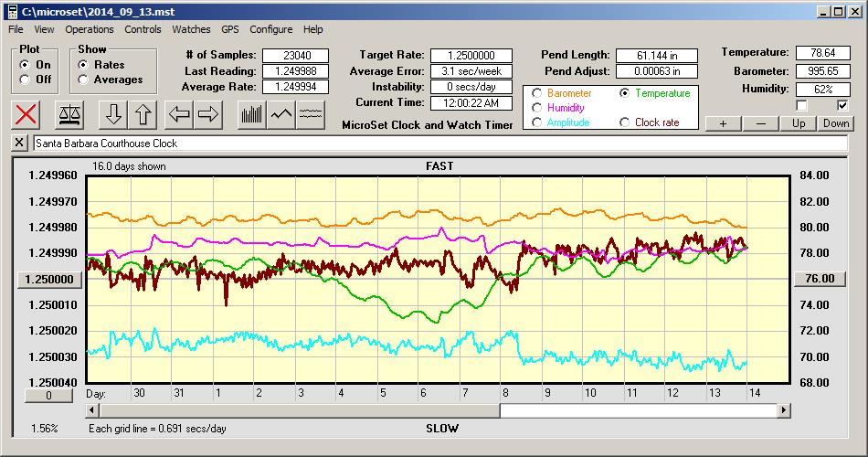
Task: Click the scrollbar right arrow
Action: point(783,410)
